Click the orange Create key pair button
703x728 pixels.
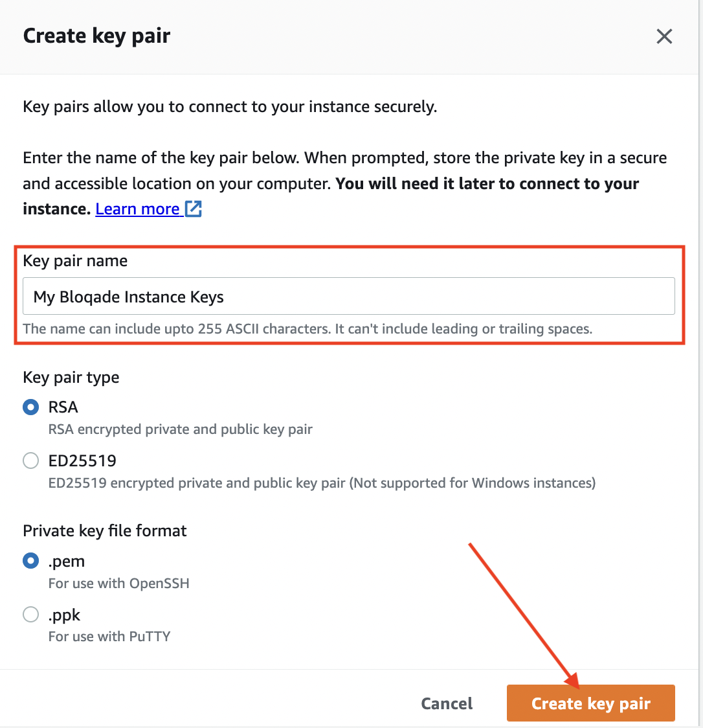591,703
